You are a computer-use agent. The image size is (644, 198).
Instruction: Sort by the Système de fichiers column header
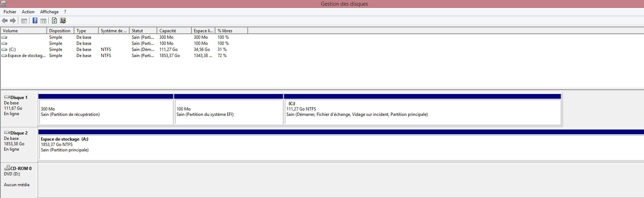(114, 31)
